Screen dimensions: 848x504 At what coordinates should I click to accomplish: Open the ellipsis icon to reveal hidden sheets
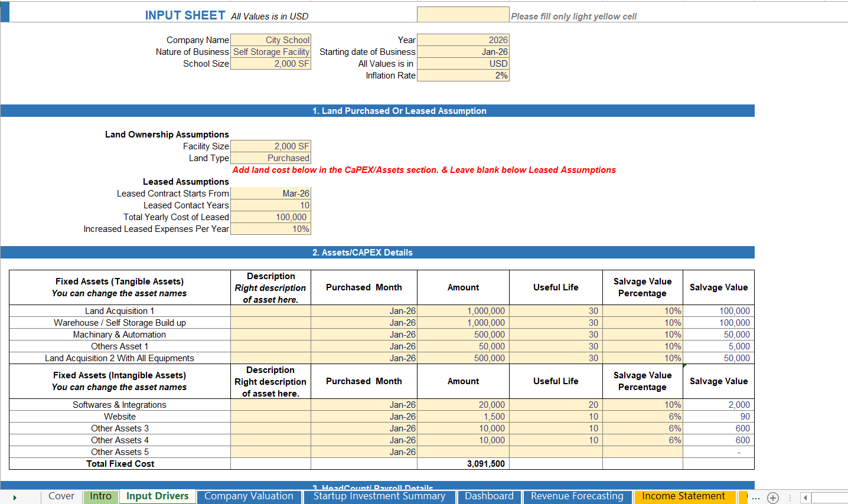click(756, 498)
